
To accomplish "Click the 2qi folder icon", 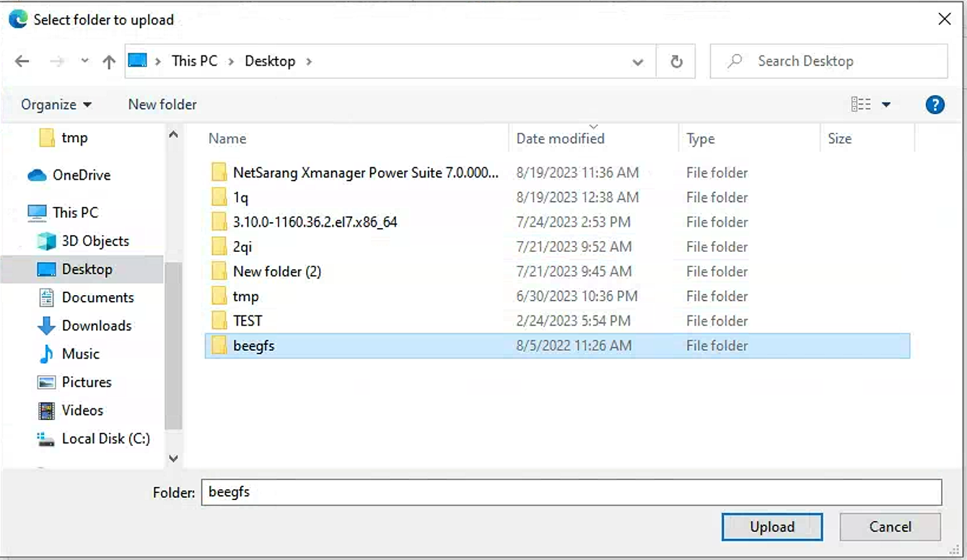I will pos(219,247).
